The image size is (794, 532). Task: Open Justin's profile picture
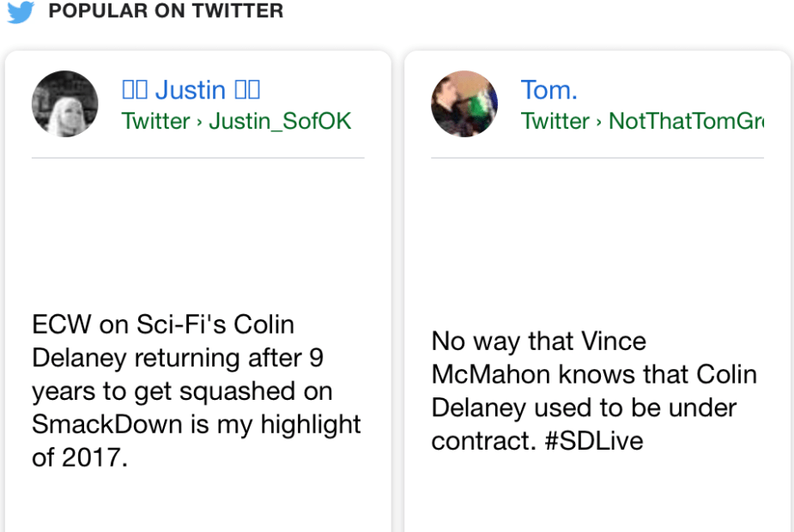click(x=65, y=104)
